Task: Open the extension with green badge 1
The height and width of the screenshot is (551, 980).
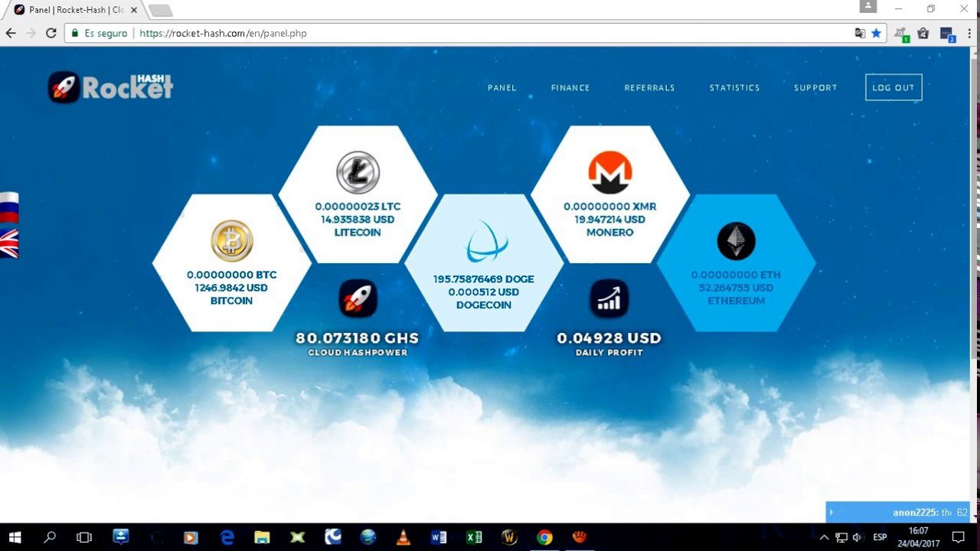Action: 901,34
